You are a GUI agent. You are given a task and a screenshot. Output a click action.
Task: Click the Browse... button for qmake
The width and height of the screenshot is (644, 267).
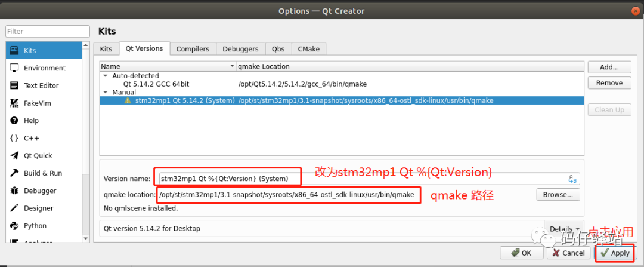coord(558,194)
